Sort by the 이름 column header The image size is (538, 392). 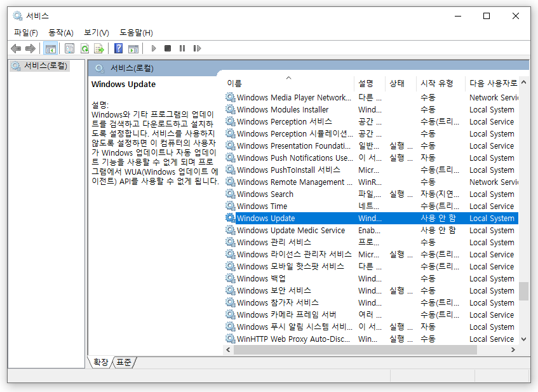(289, 83)
